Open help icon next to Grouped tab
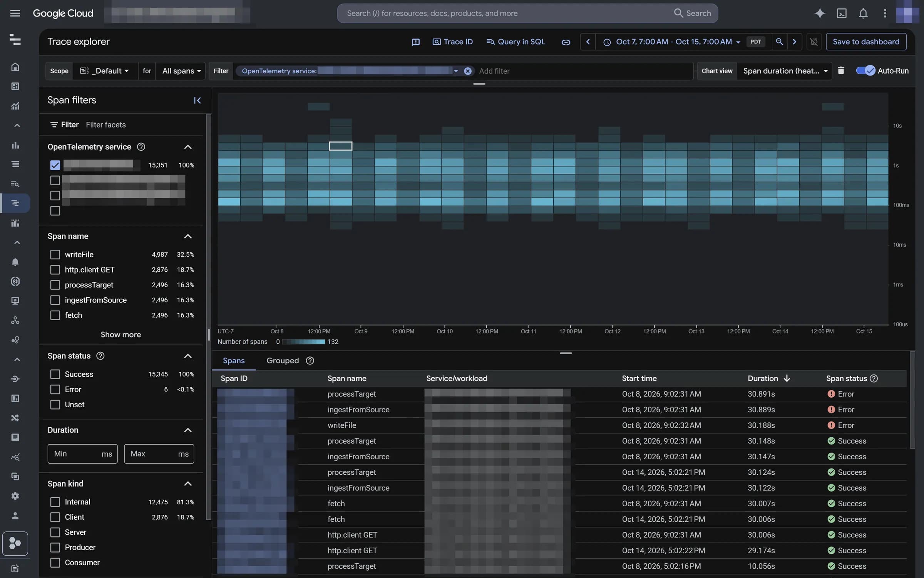 click(310, 361)
